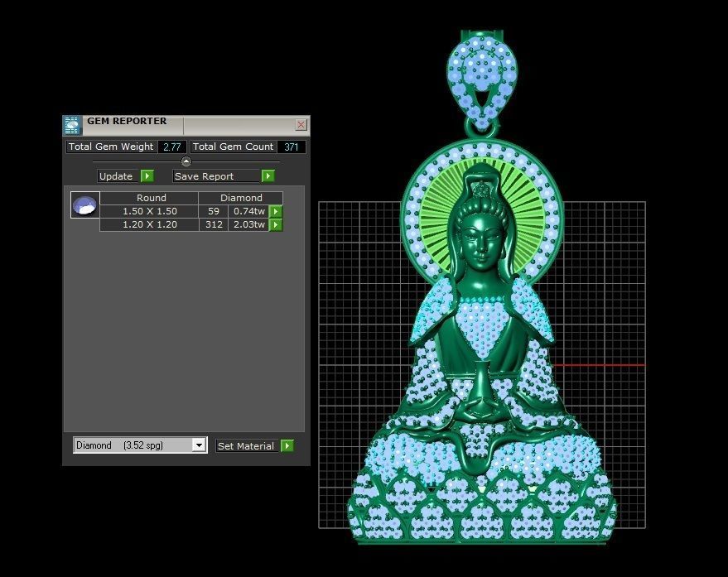
Task: Select the 1.50 X 1.50 size cell
Action: click(x=150, y=211)
